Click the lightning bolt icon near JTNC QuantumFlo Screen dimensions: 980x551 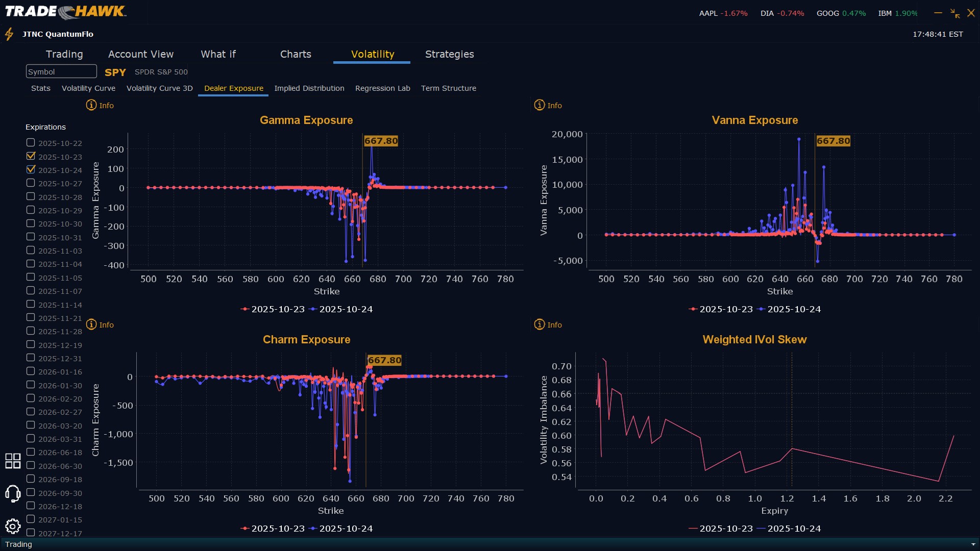click(9, 34)
